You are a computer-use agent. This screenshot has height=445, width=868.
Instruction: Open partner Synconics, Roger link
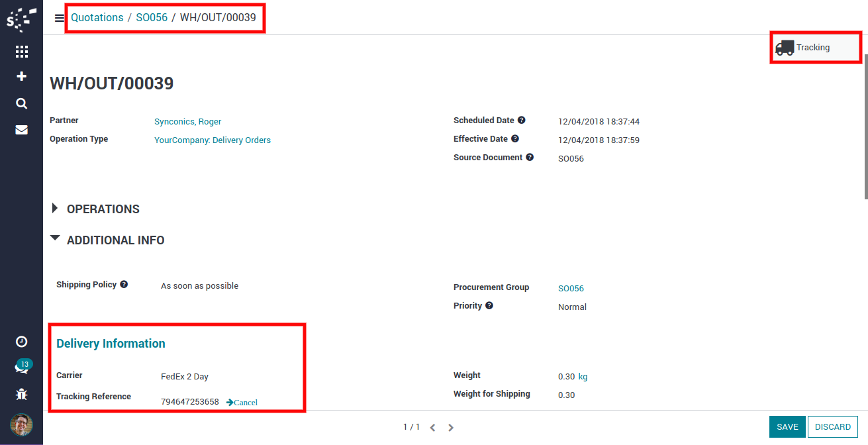[187, 122]
